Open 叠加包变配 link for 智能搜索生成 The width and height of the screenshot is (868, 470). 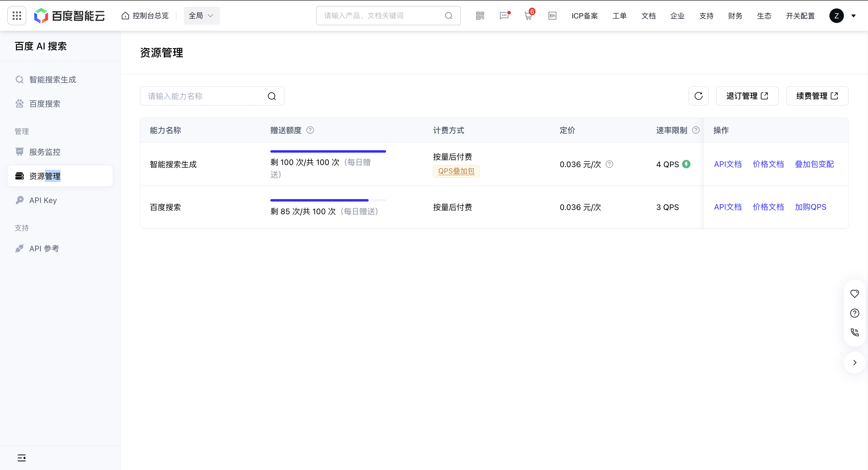[814, 164]
